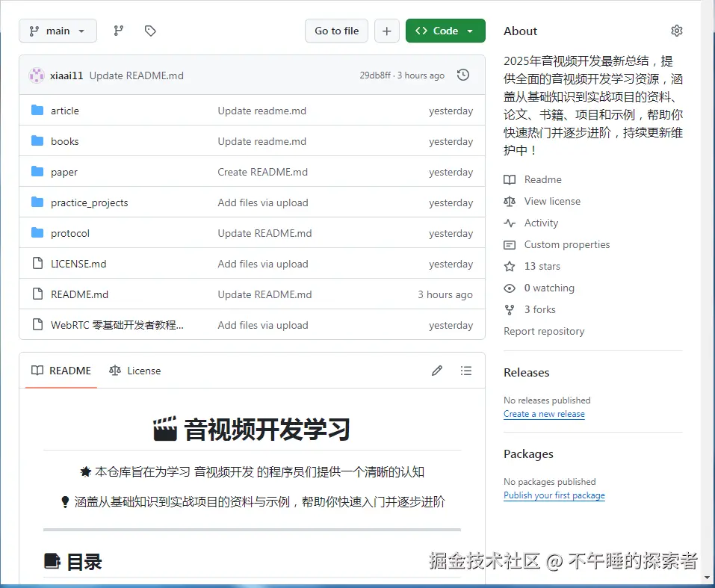Edit the README with the pencil icon
This screenshot has height=588, width=715.
(x=437, y=371)
